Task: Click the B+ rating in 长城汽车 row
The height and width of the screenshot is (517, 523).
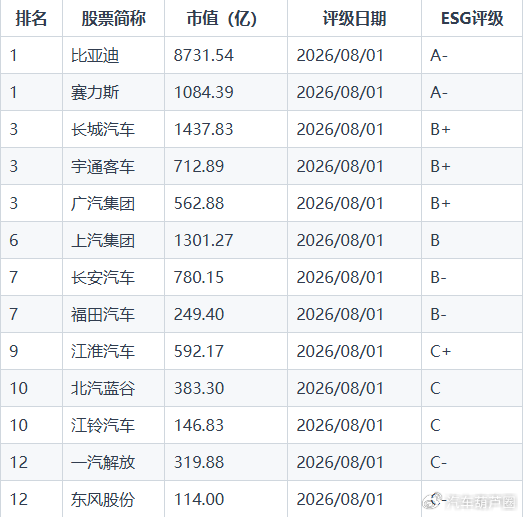Action: pos(440,129)
